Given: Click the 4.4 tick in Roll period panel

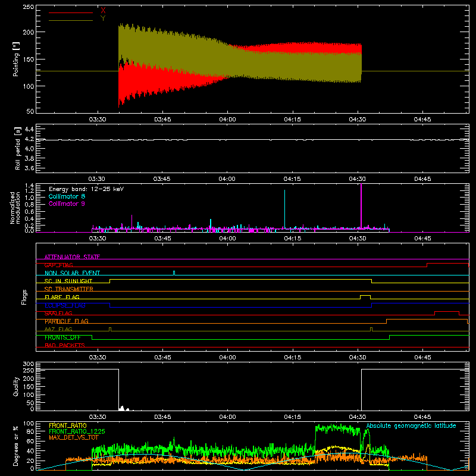Looking at the screenshot, I should [x=29, y=129].
